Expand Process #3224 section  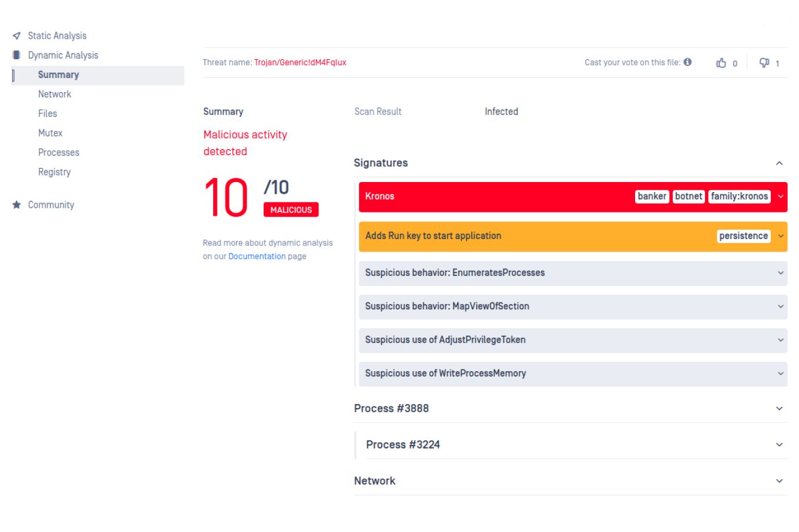779,445
